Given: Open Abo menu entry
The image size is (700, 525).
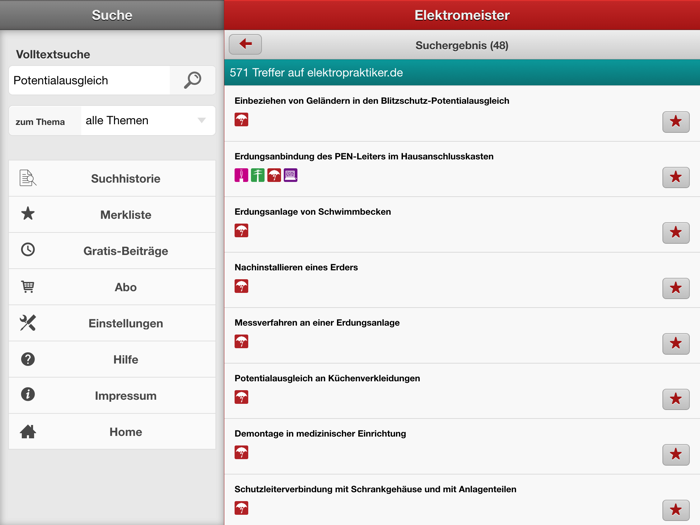Looking at the screenshot, I should pyautogui.click(x=112, y=287).
